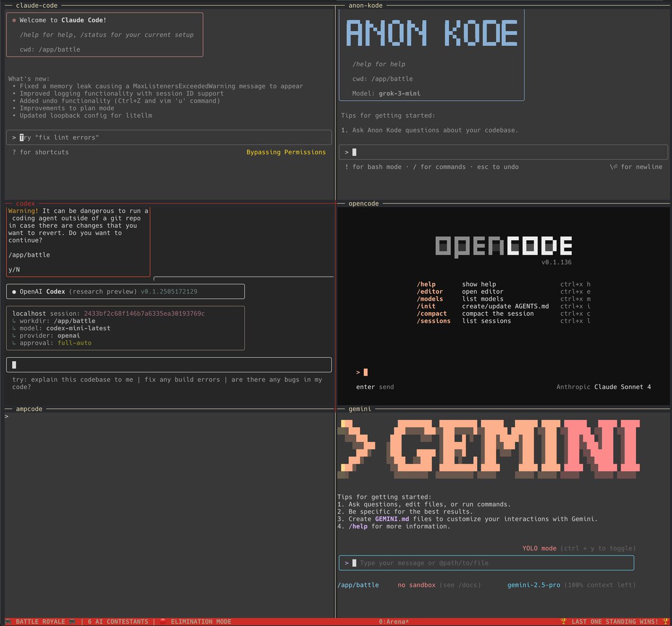Click the '? for shortcuts' hint
The height and width of the screenshot is (626, 672).
coord(40,152)
